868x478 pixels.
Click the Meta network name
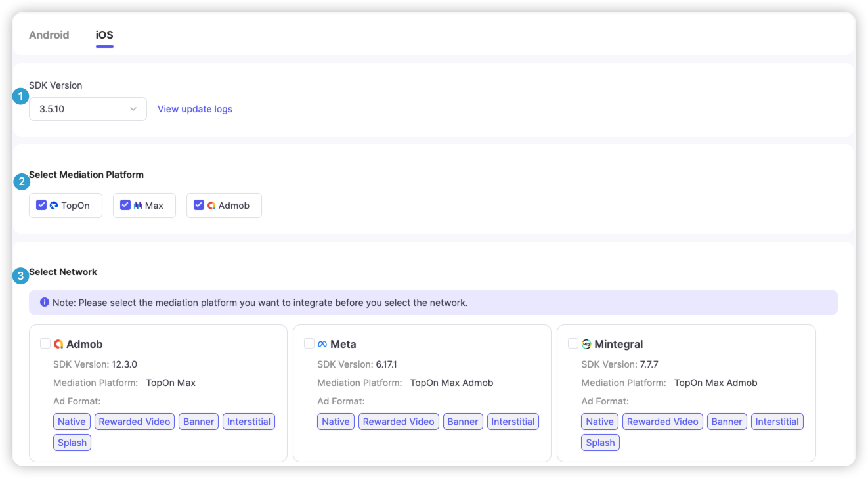tap(343, 344)
